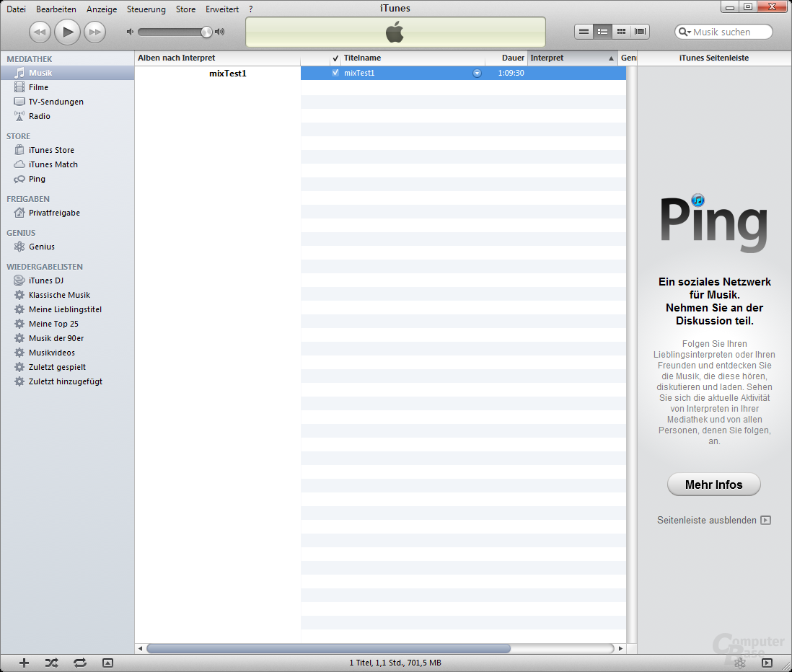Select Musikvideos playlist
Image resolution: width=792 pixels, height=672 pixels.
click(67, 353)
